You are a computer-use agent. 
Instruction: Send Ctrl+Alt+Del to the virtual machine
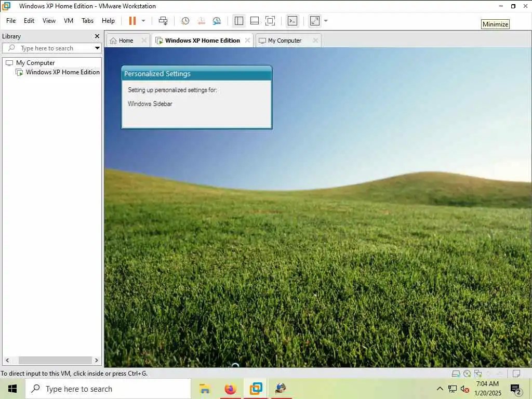click(x=163, y=21)
